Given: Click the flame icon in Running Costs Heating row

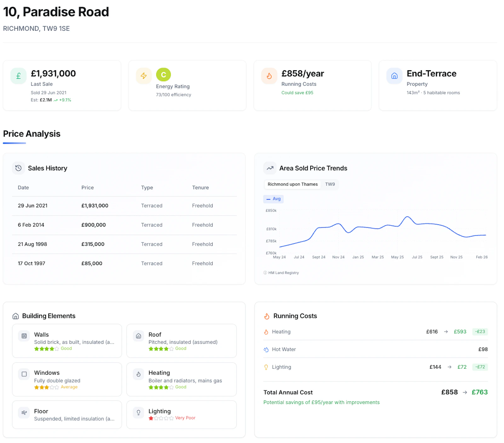Looking at the screenshot, I should click(266, 332).
